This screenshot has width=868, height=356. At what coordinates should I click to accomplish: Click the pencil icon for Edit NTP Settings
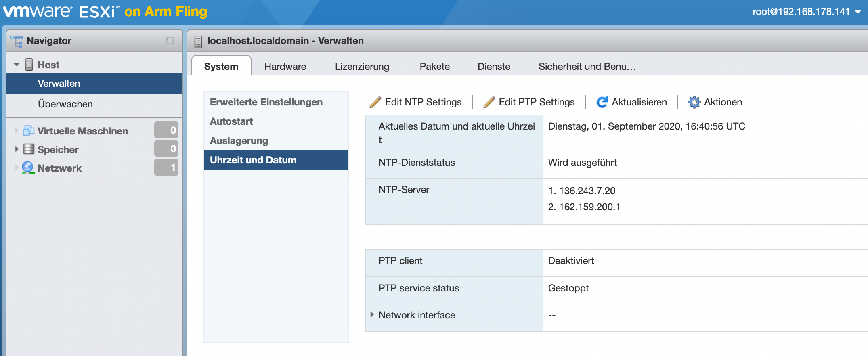click(x=375, y=102)
